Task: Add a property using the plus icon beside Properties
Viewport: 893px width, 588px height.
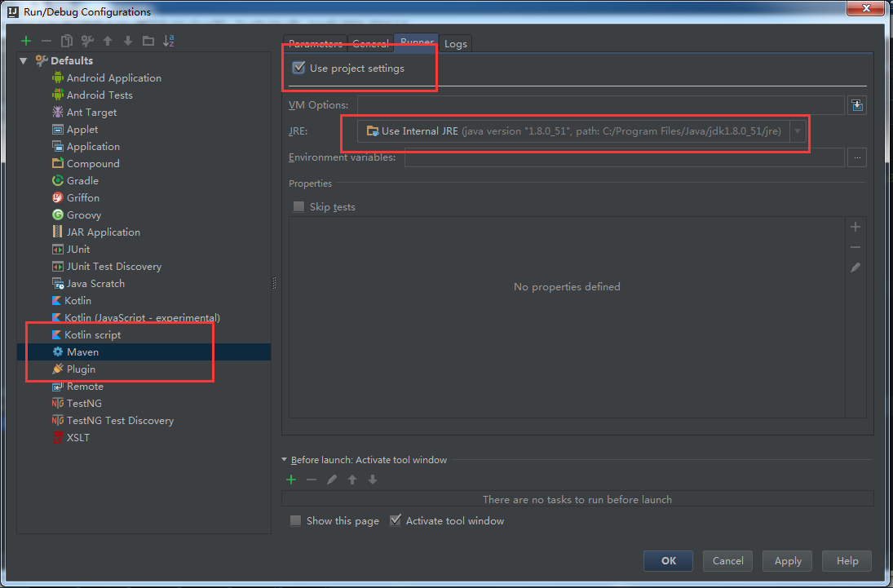Action: [x=855, y=228]
